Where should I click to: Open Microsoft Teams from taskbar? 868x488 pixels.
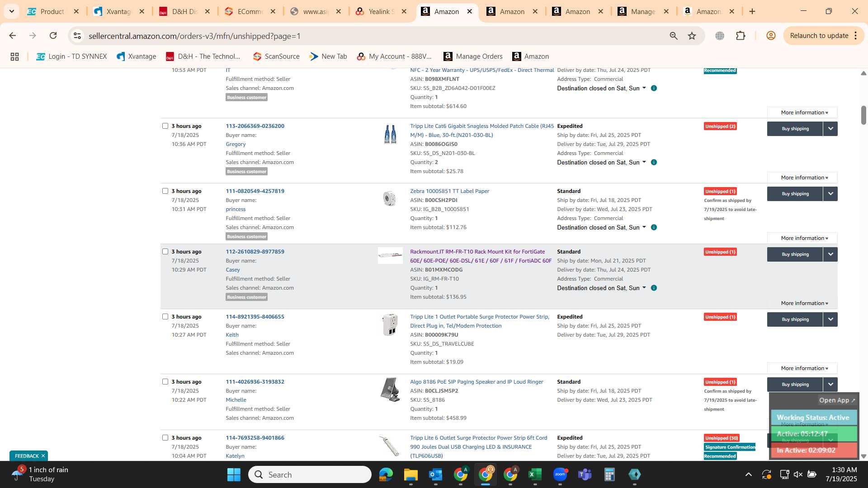coord(585,474)
